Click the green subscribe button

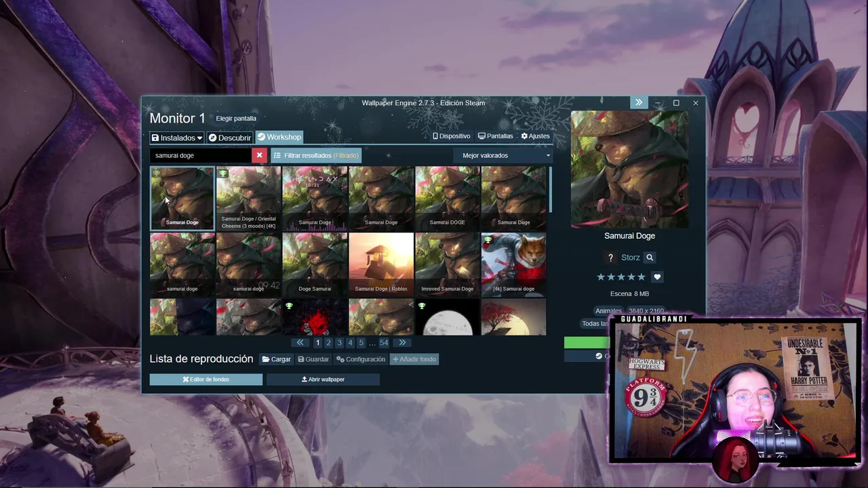pos(587,342)
